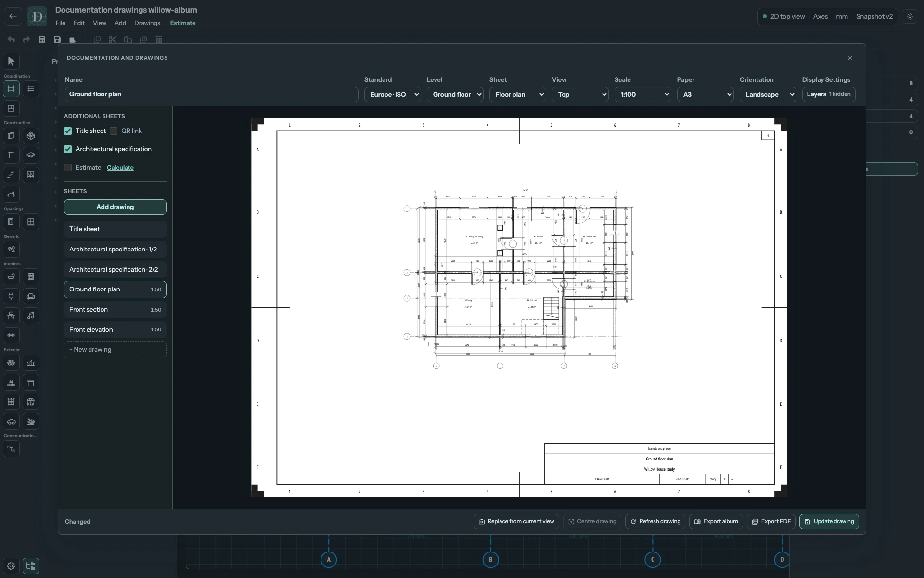Click the + New drawing placeholder
Screen dimensions: 924x578
[x=115, y=350]
